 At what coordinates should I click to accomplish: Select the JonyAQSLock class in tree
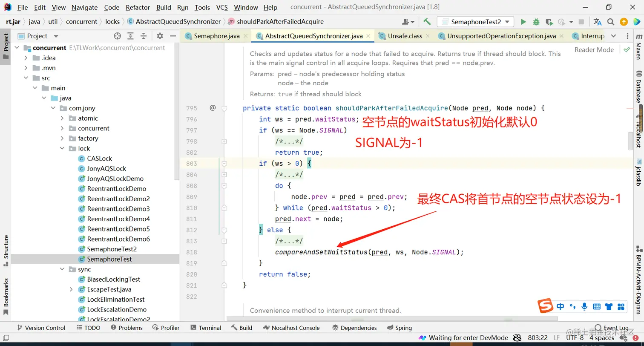(x=106, y=169)
